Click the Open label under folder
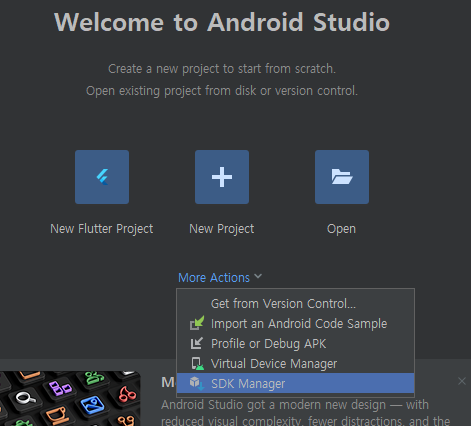471x426 pixels. [341, 229]
